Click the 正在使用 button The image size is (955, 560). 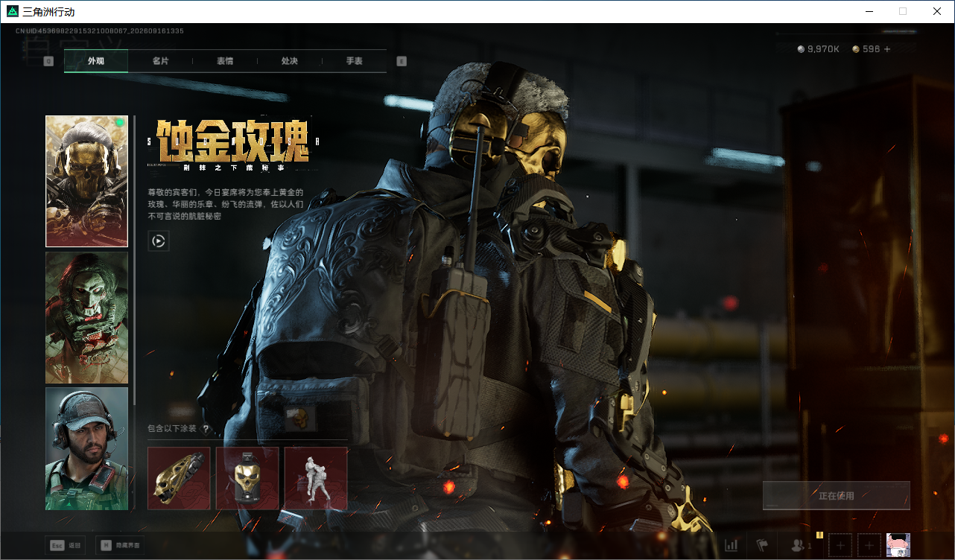pyautogui.click(x=837, y=496)
